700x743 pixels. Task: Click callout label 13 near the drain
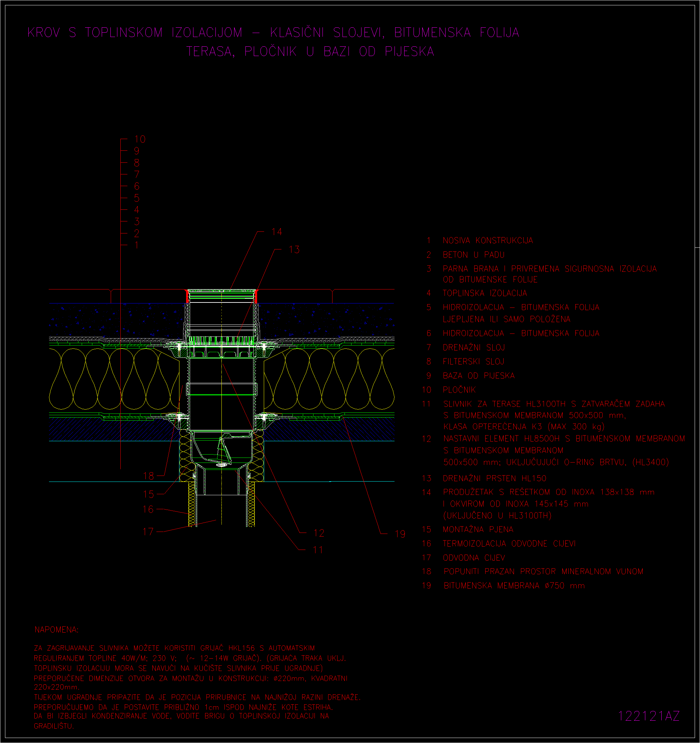click(294, 249)
